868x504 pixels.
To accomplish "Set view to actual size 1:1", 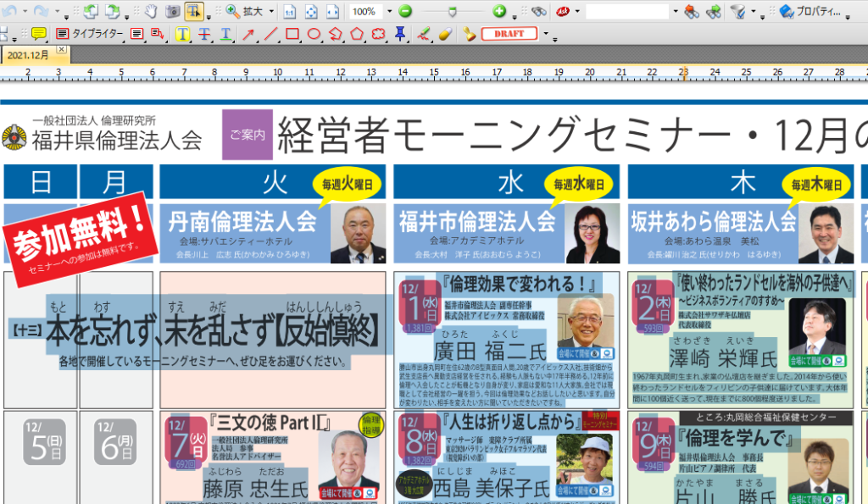I will tap(290, 11).
